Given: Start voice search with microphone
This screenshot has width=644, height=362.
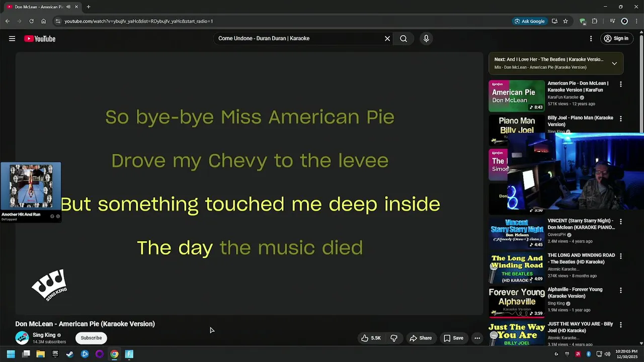Looking at the screenshot, I should [x=426, y=39].
